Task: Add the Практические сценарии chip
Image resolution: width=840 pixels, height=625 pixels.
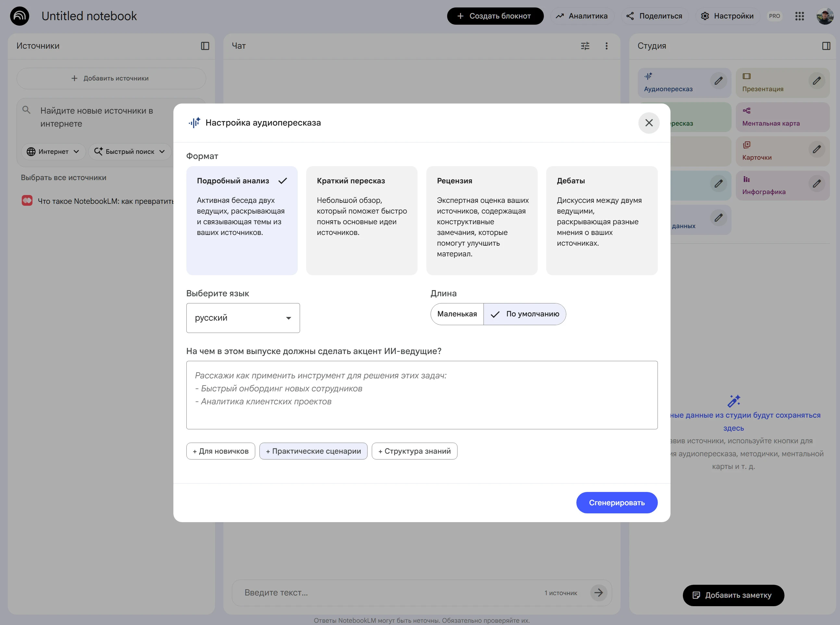Action: (313, 451)
